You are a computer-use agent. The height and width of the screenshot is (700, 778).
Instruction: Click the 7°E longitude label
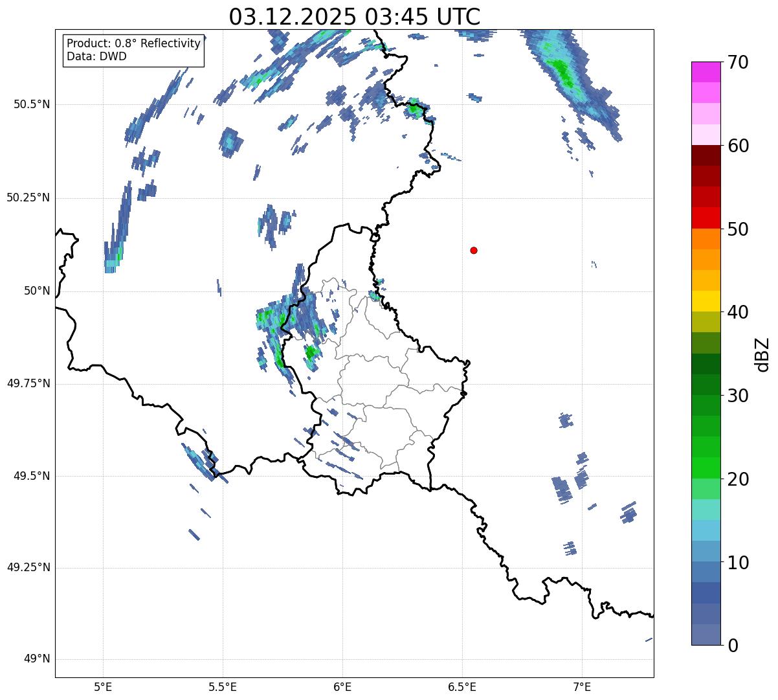582,687
